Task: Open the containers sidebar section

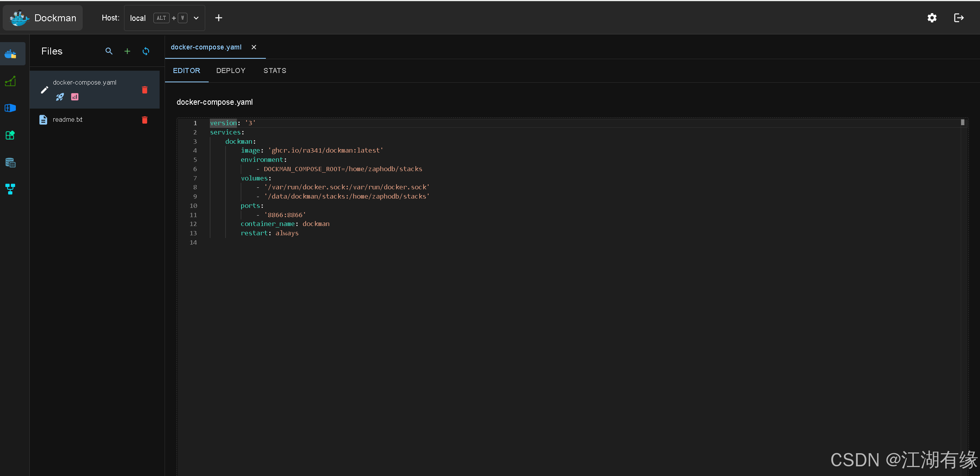Action: 10,108
